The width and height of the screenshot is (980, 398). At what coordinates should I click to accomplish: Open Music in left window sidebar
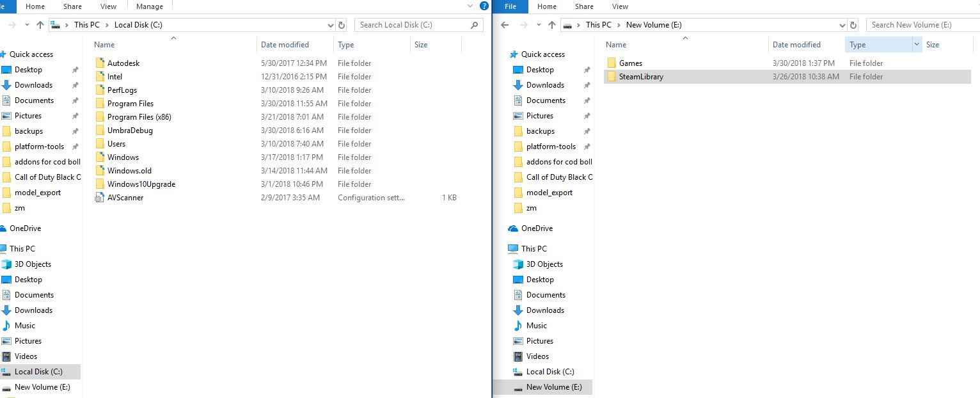pos(25,326)
